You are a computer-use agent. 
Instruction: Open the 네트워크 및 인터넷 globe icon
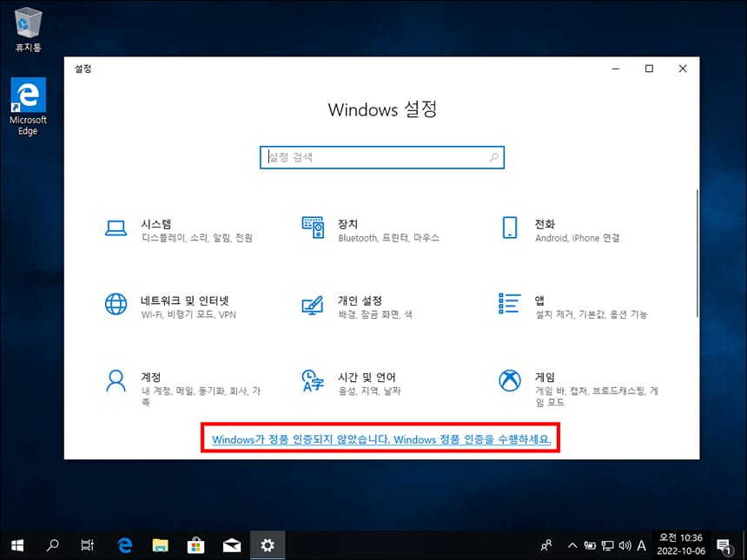pos(116,304)
